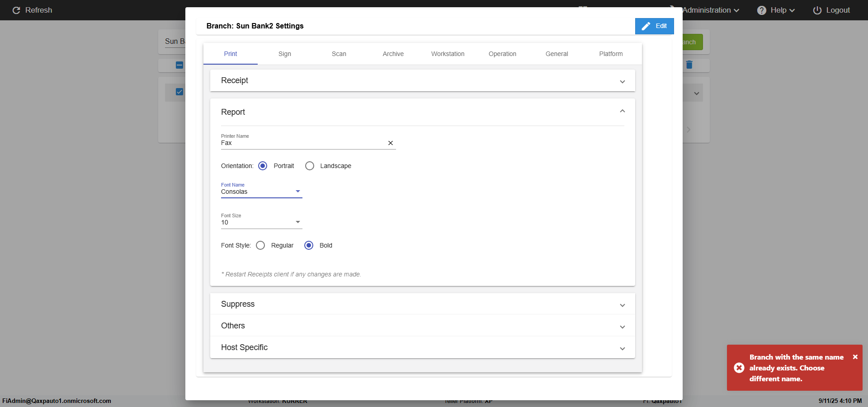Click the Help question mark icon
Viewport: 868px width, 407px height.
coord(762,10)
